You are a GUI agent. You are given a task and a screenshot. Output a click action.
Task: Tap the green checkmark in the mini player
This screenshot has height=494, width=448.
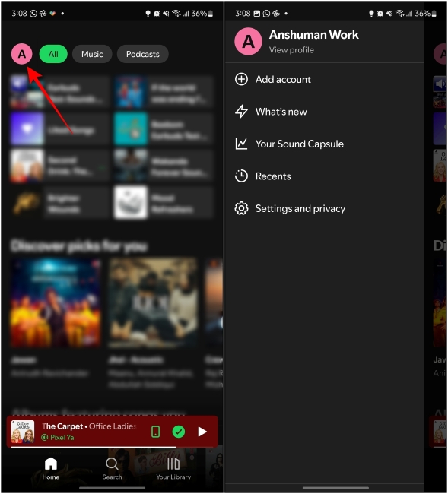coord(179,432)
